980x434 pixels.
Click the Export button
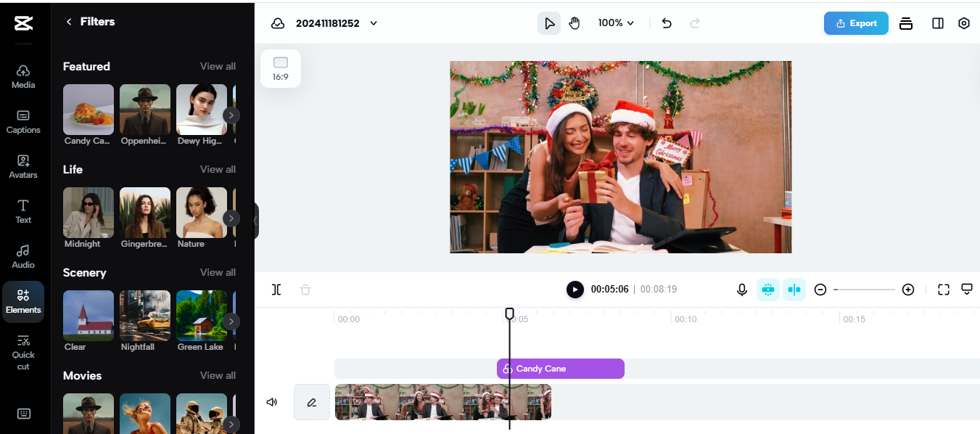(x=856, y=23)
